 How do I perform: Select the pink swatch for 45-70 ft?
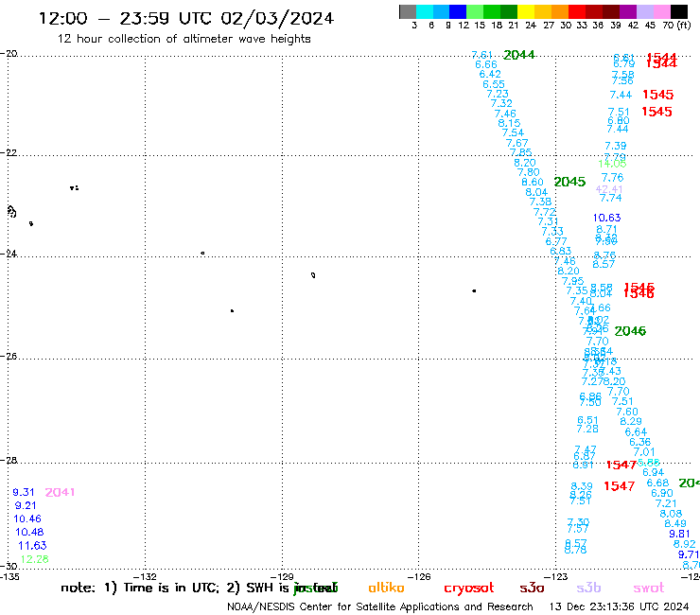click(x=661, y=11)
